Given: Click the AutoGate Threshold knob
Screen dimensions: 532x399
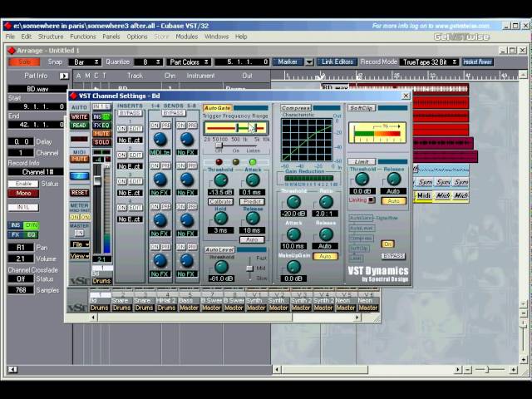Looking at the screenshot, I should click(220, 180).
